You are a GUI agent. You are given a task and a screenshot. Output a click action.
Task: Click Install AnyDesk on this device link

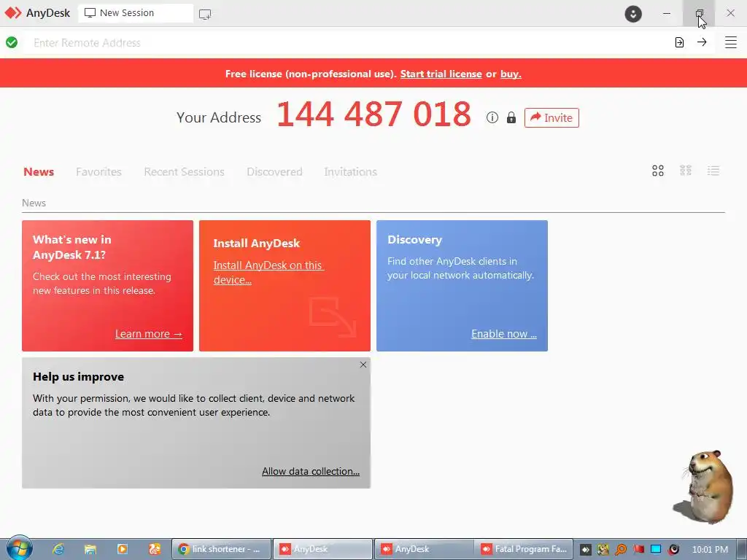coord(268,273)
